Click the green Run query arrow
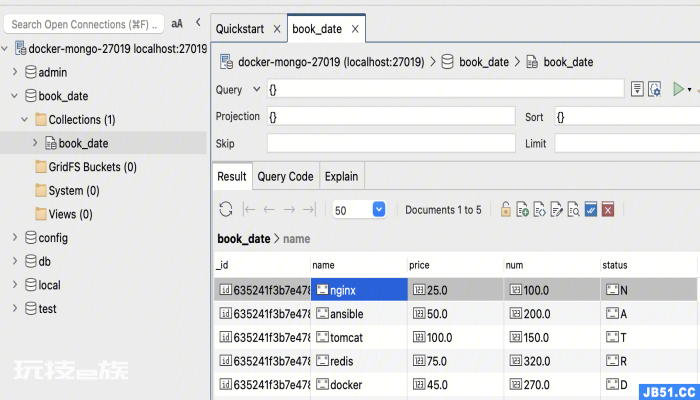Screen dimensions: 700x400 [x=679, y=89]
